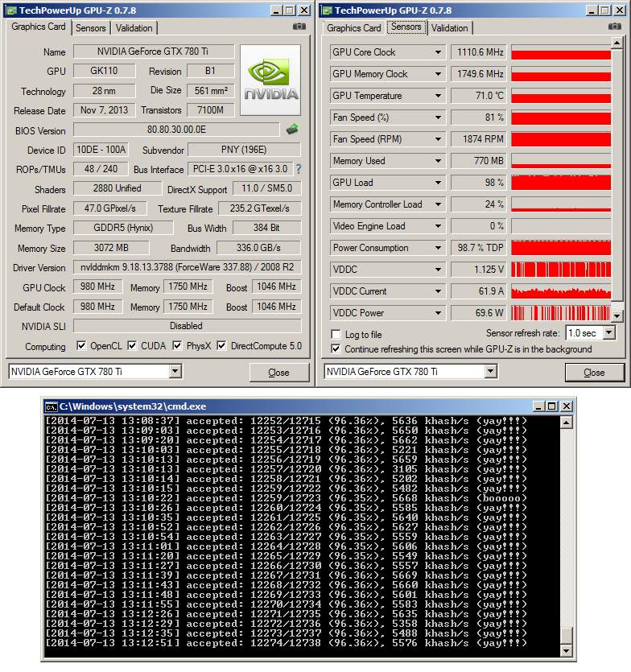Click the sensors list scroll up arrow
Viewport: 631px width, 672px height.
click(617, 43)
